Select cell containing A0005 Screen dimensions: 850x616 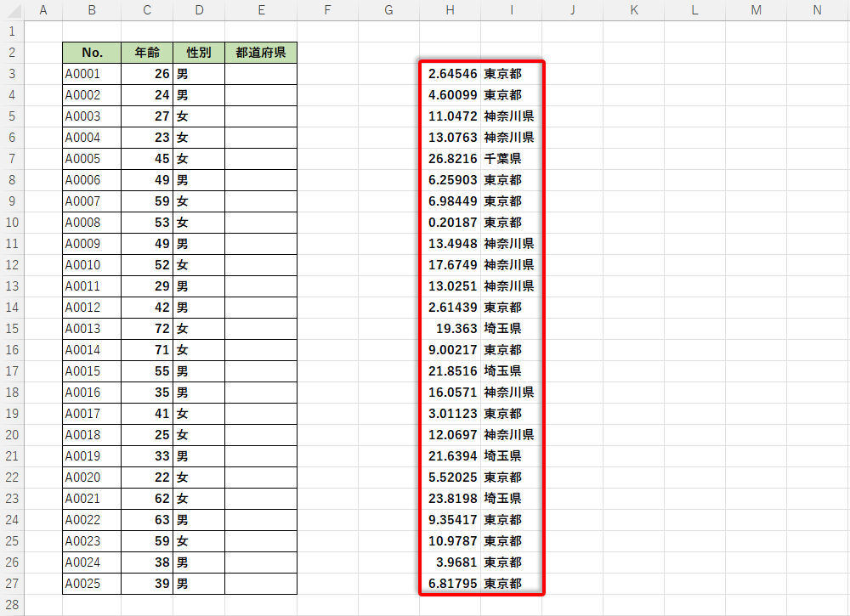click(92, 159)
